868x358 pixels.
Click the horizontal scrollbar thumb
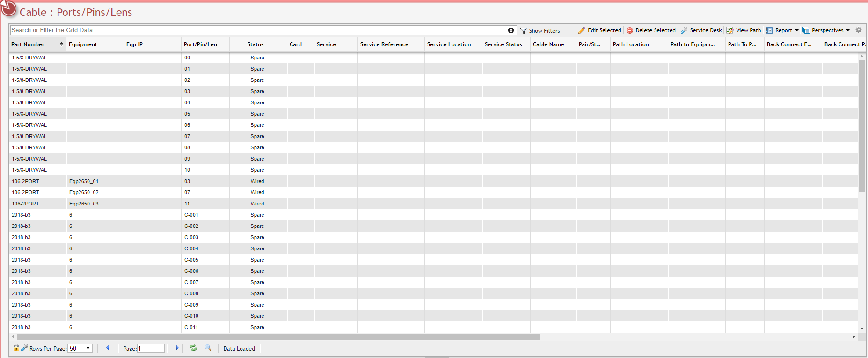(x=278, y=337)
